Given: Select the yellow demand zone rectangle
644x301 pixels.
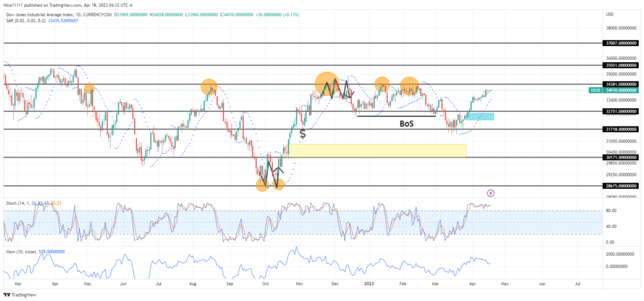Looking at the screenshot, I should pyautogui.click(x=377, y=150).
